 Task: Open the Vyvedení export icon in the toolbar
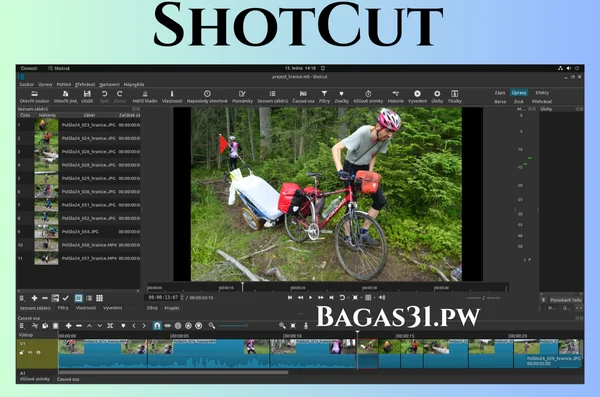point(417,94)
